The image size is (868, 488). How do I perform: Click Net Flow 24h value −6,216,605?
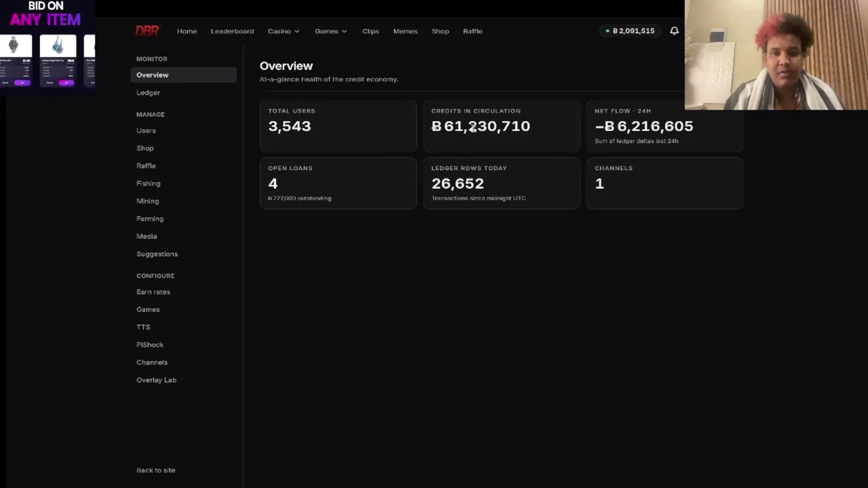(644, 126)
